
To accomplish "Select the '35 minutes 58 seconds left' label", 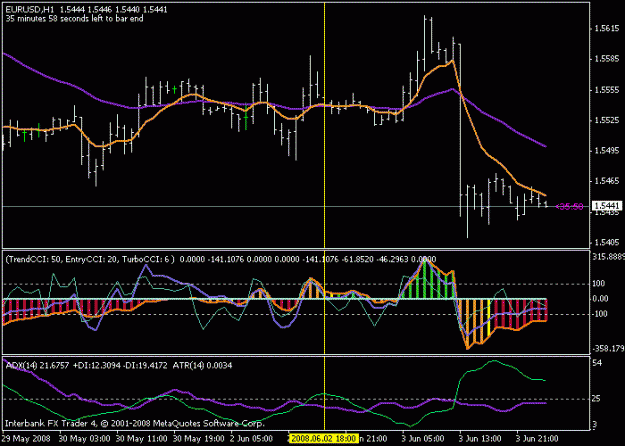I will point(74,18).
